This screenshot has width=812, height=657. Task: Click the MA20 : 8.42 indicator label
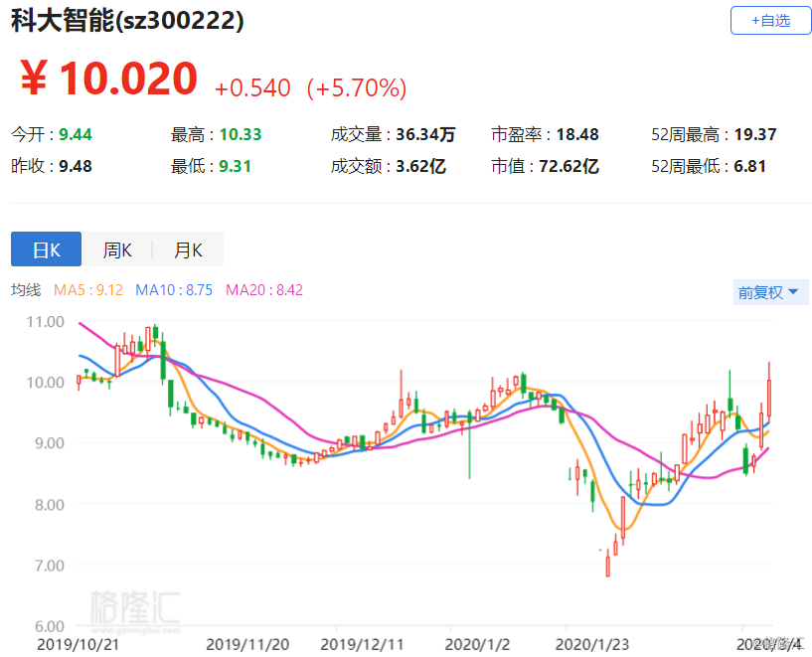264,290
